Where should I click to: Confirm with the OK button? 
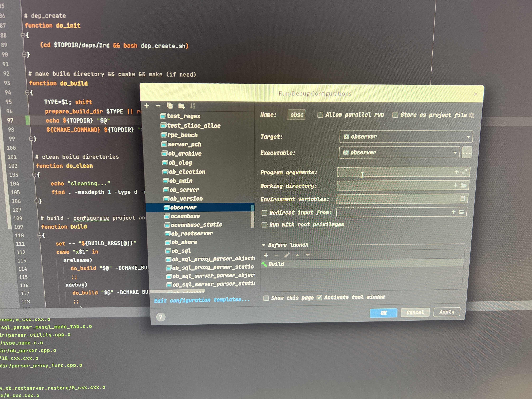point(383,313)
